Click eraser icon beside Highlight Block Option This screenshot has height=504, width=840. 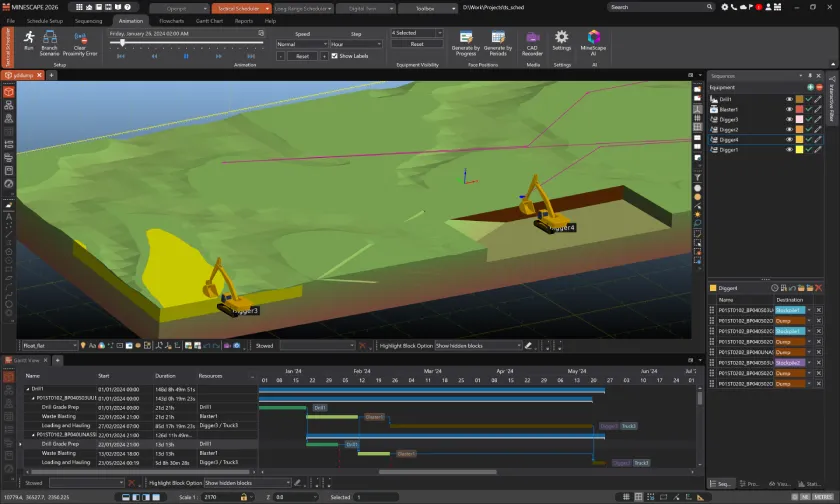click(x=528, y=345)
